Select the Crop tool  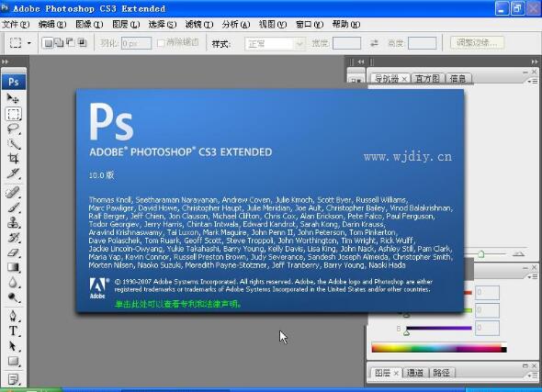pyautogui.click(x=13, y=158)
